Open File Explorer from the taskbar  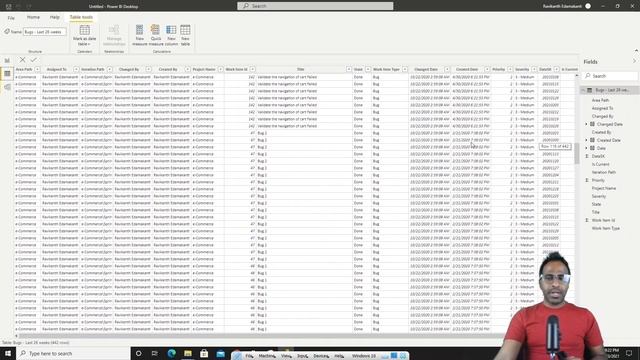click(x=188, y=353)
